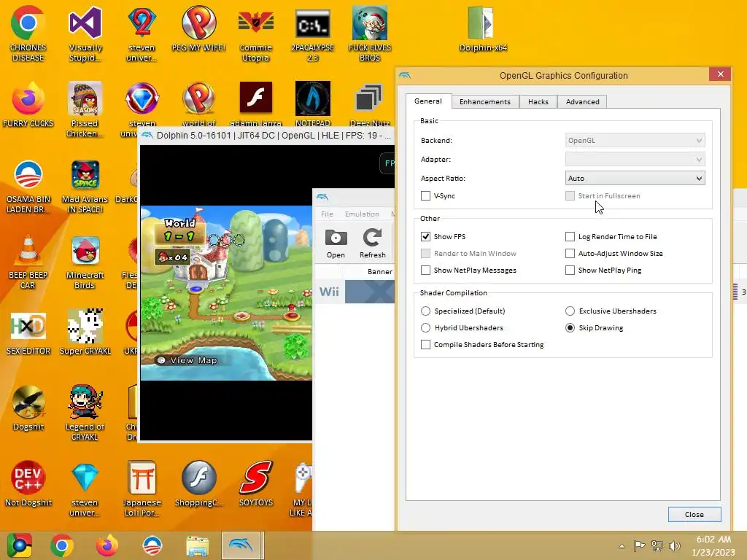Switch to the General tab
Image resolution: width=747 pixels, height=560 pixels.
point(427,101)
